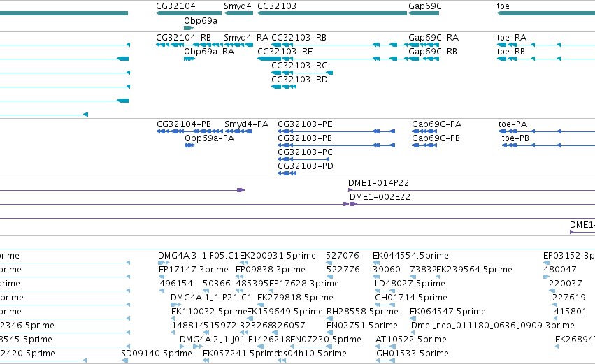595x364 pixels.
Task: Select EST DMG4A3_1.F05.C1
Action: (199, 256)
